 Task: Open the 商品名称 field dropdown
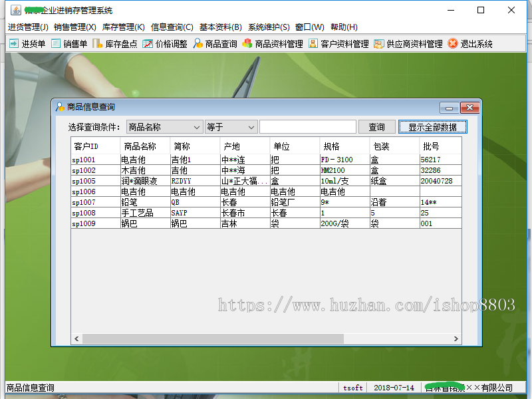tap(196, 126)
